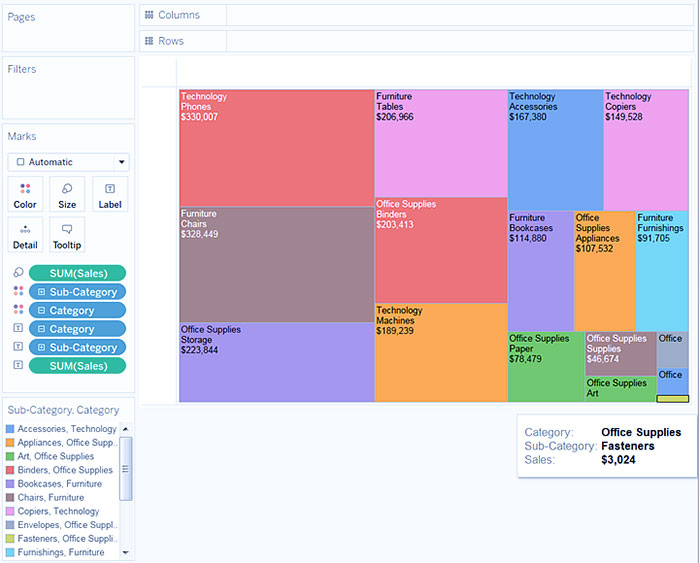The image size is (700, 563).
Task: Click the Columns shelf grid icon
Action: (x=149, y=15)
